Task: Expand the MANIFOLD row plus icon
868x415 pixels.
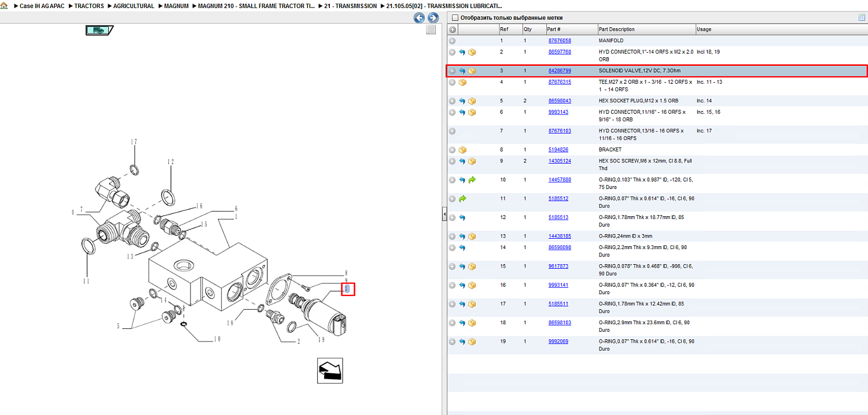Action: point(453,41)
